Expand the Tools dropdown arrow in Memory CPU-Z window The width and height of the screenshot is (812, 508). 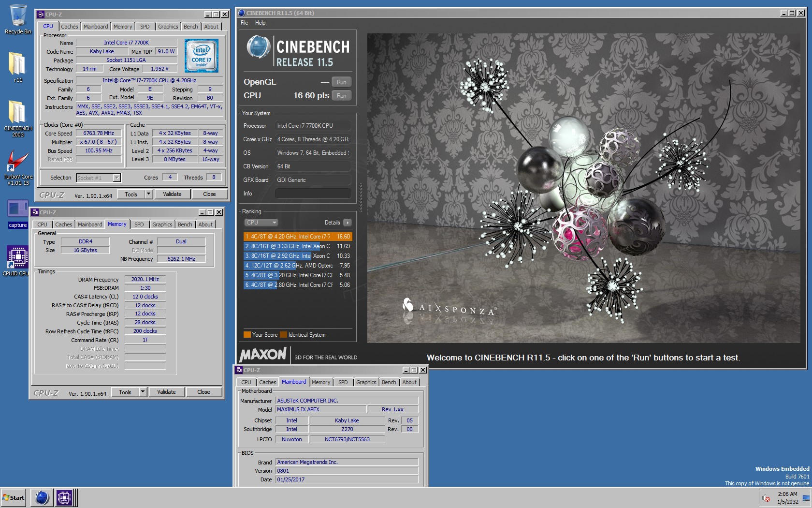tap(143, 392)
